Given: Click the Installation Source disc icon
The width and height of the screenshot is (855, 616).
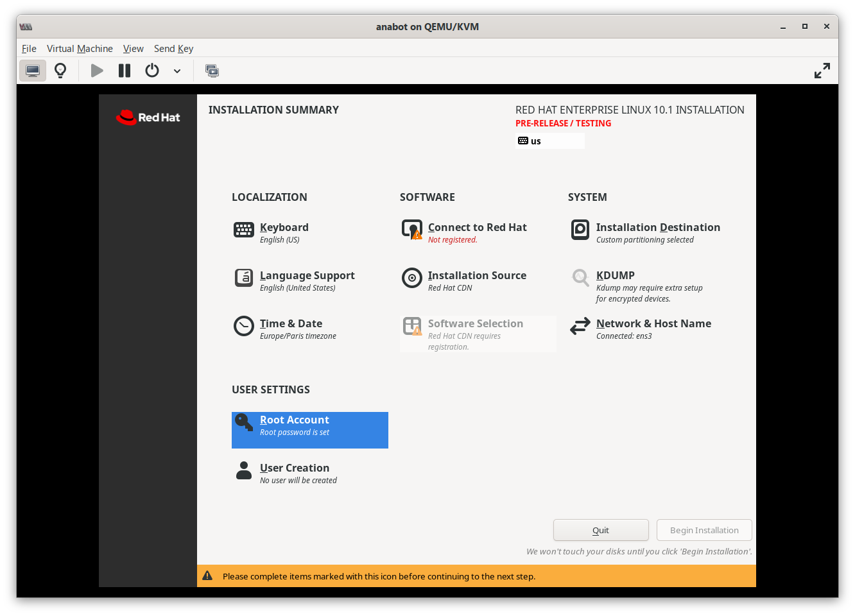Looking at the screenshot, I should click(412, 278).
